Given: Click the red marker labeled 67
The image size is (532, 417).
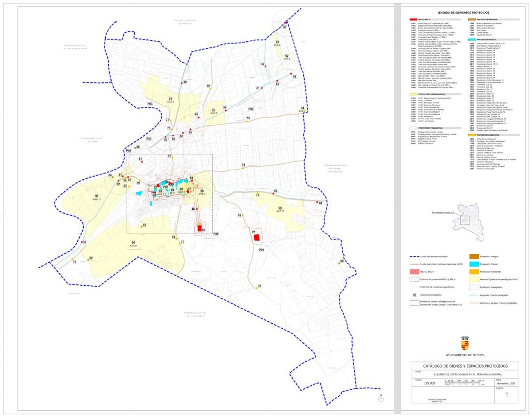Looking at the screenshot, I should (286, 23).
